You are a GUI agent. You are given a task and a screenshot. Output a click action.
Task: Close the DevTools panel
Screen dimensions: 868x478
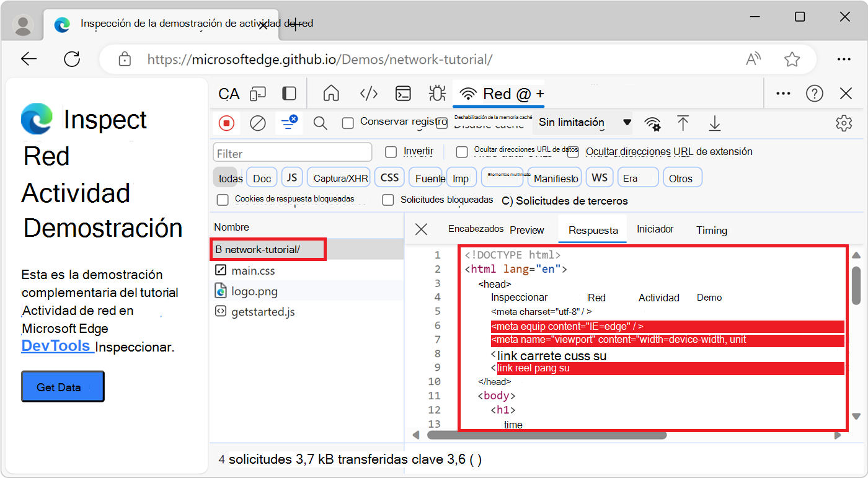click(x=846, y=94)
